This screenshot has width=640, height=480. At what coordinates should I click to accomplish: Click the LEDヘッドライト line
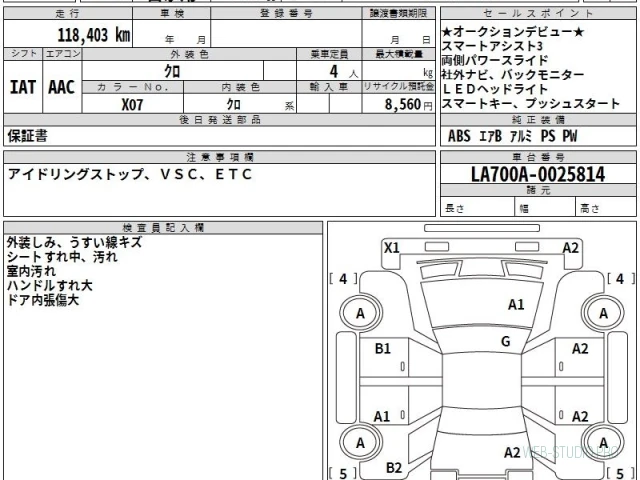click(494, 89)
